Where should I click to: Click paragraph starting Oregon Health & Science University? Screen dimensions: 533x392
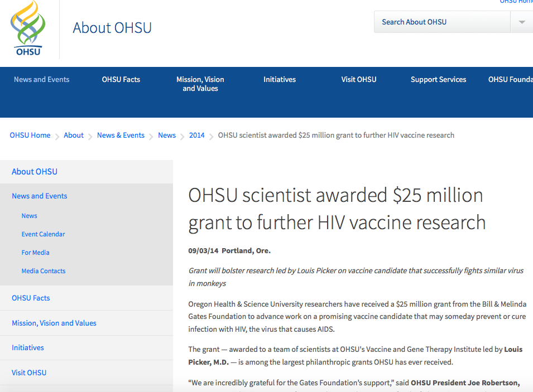point(357,317)
